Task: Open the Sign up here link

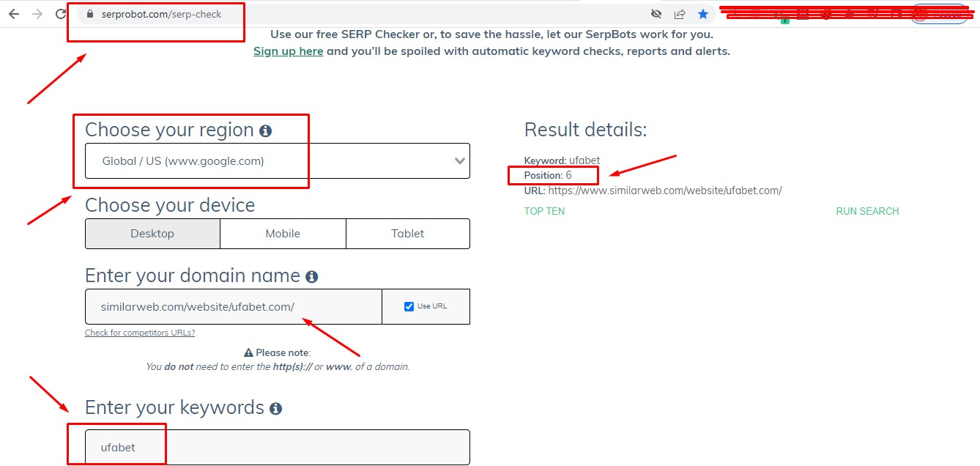Action: click(289, 51)
